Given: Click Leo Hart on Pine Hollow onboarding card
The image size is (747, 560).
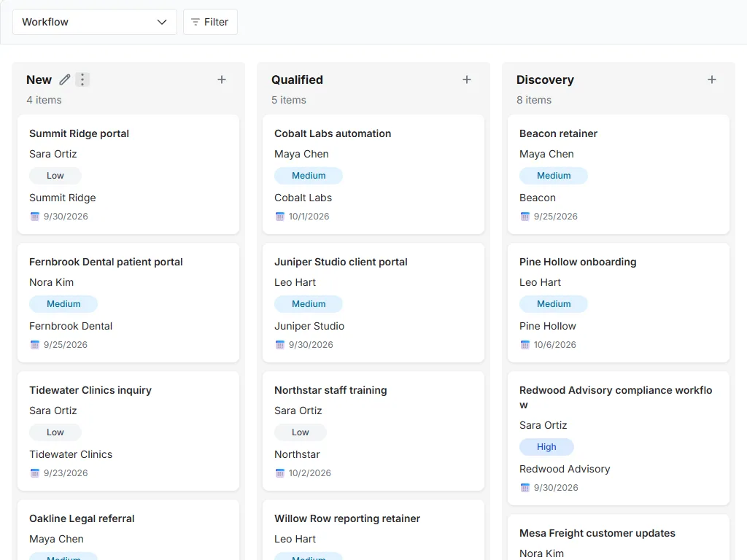Looking at the screenshot, I should [541, 282].
